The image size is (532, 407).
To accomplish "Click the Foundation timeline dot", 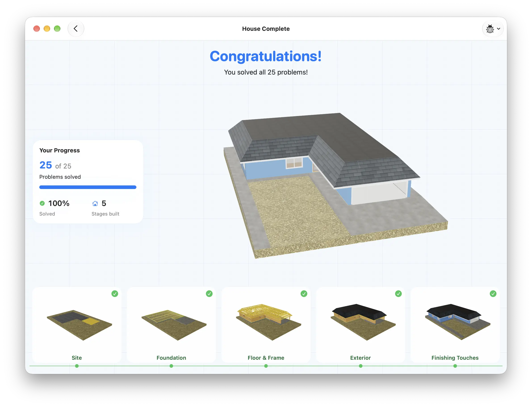I will (x=172, y=366).
